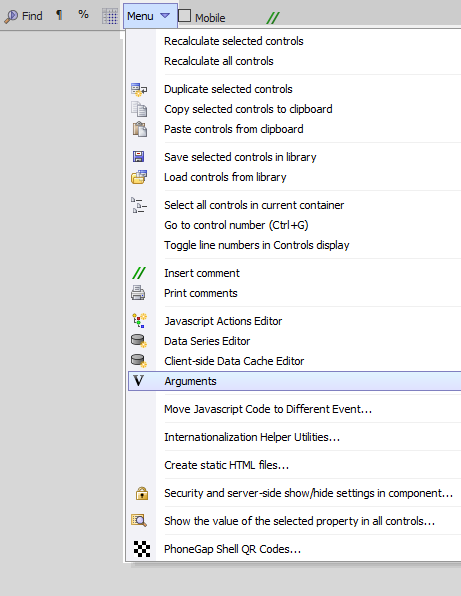Image resolution: width=461 pixels, height=596 pixels.
Task: Toggle the paragraph mark toolbar icon
Action: [59, 15]
